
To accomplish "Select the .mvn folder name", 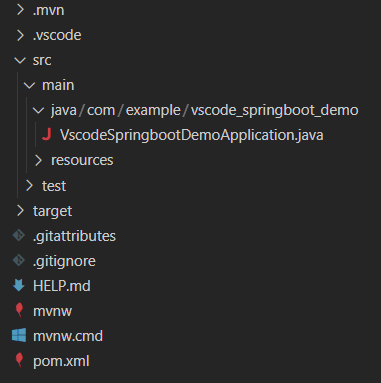I will [49, 10].
